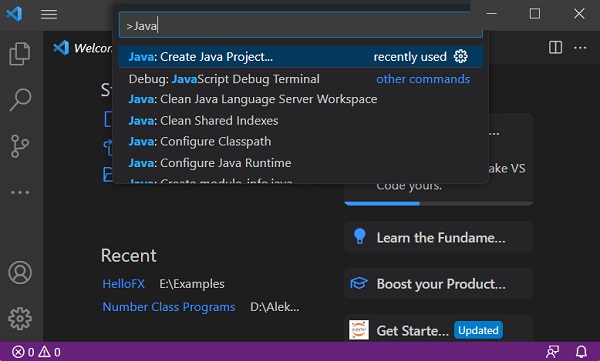Pick Java: Configure Java Runtime command
This screenshot has height=361, width=600.
tap(301, 163)
